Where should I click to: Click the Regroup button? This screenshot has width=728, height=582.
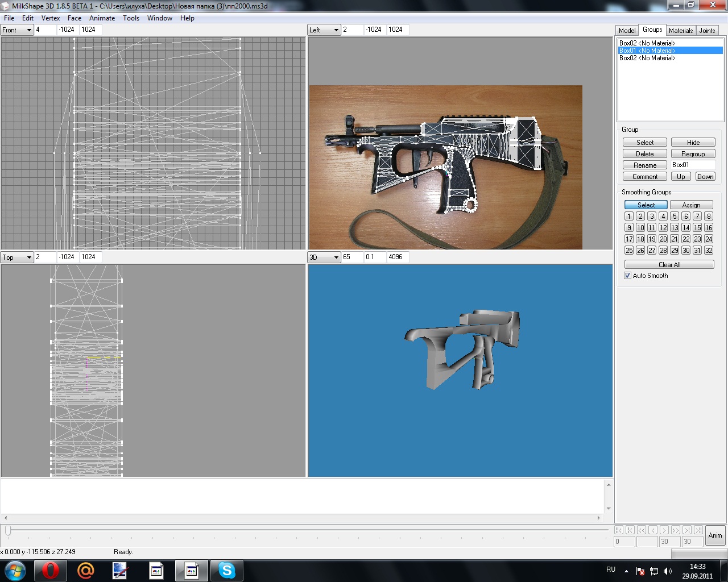pos(693,154)
